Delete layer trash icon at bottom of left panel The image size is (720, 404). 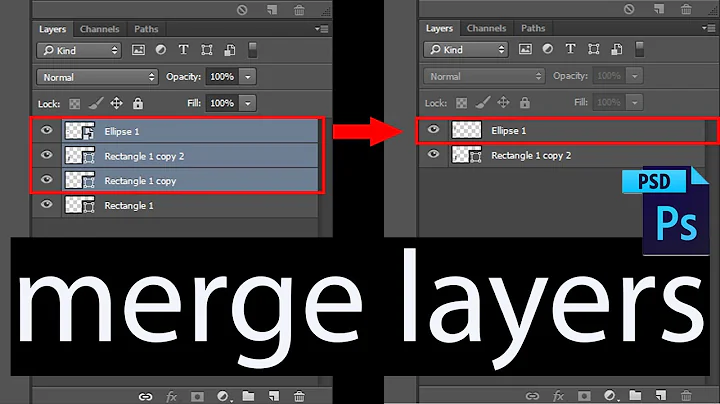pyautogui.click(x=299, y=396)
